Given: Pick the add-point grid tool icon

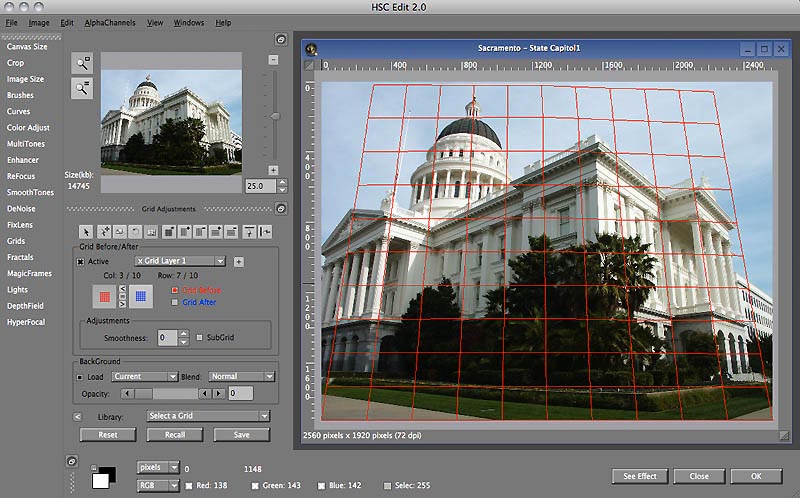Looking at the screenshot, I should coord(104,232).
